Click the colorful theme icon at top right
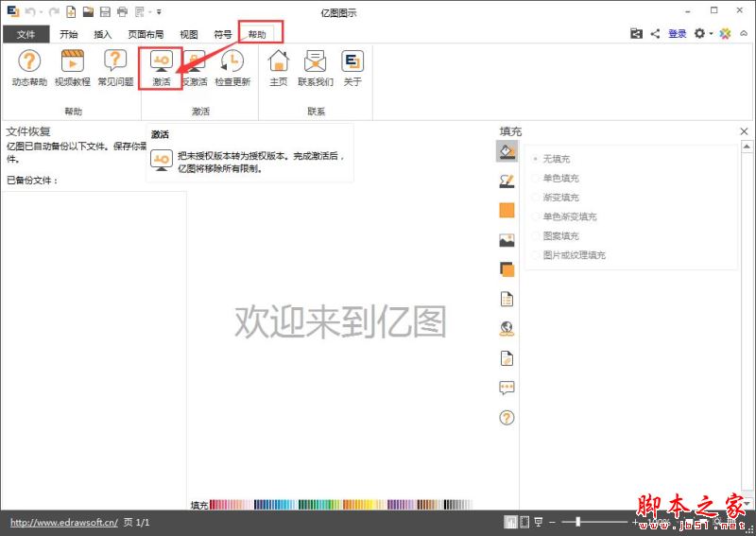Image resolution: width=756 pixels, height=536 pixels. [x=725, y=33]
